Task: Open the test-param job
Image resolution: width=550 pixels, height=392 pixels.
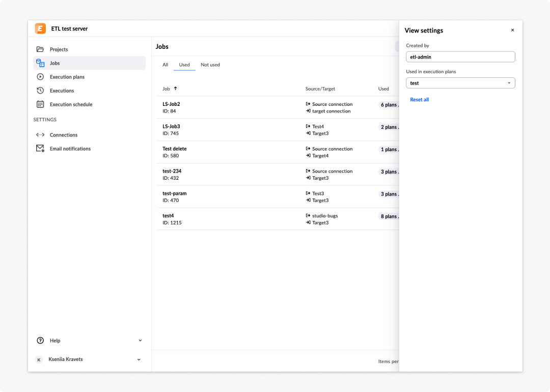Action: point(174,193)
